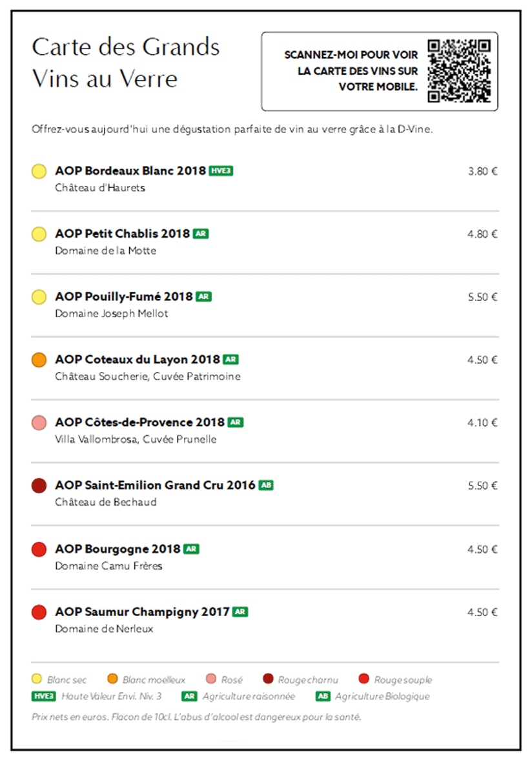Click the AB legend badge for Agriculture Biologique

pos(323,696)
